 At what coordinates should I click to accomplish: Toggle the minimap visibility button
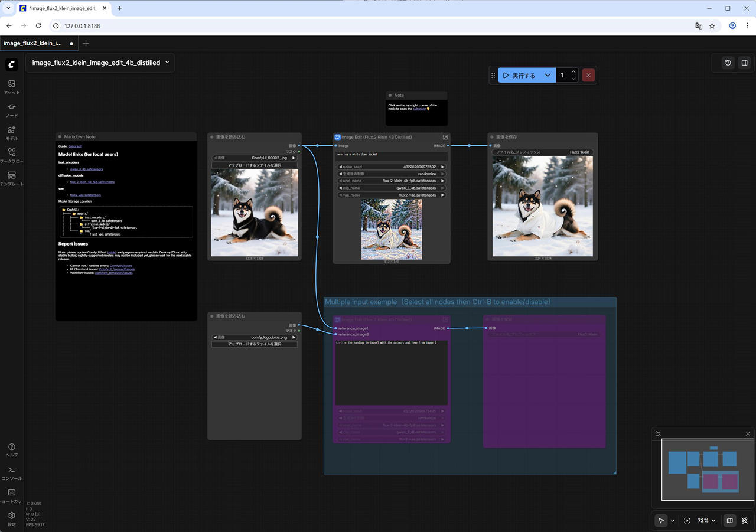click(729, 521)
